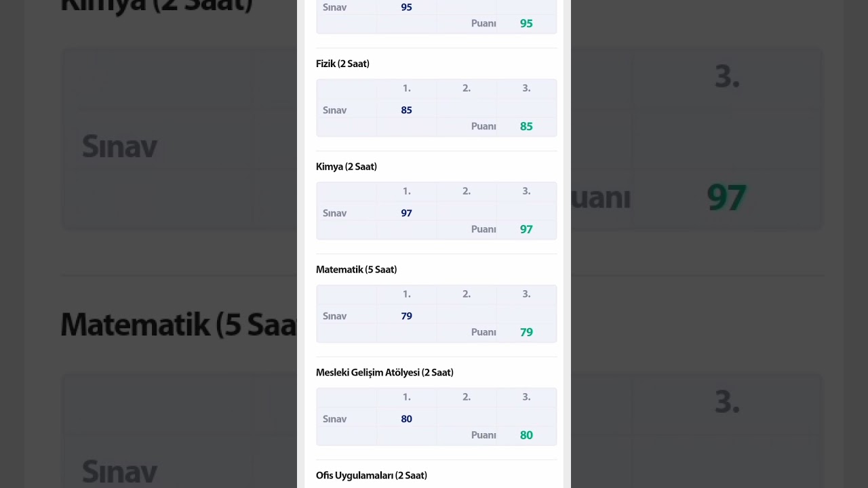Click the Puanı label in the Matematik table

pos(484,332)
